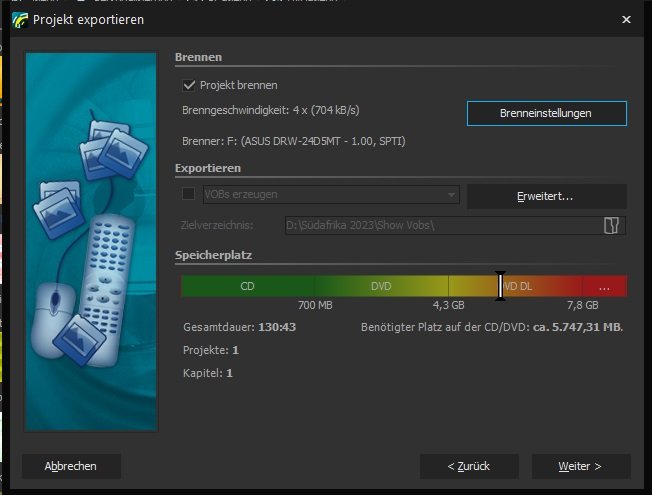Click the red "..." segment of the storage bar

pyautogui.click(x=604, y=286)
